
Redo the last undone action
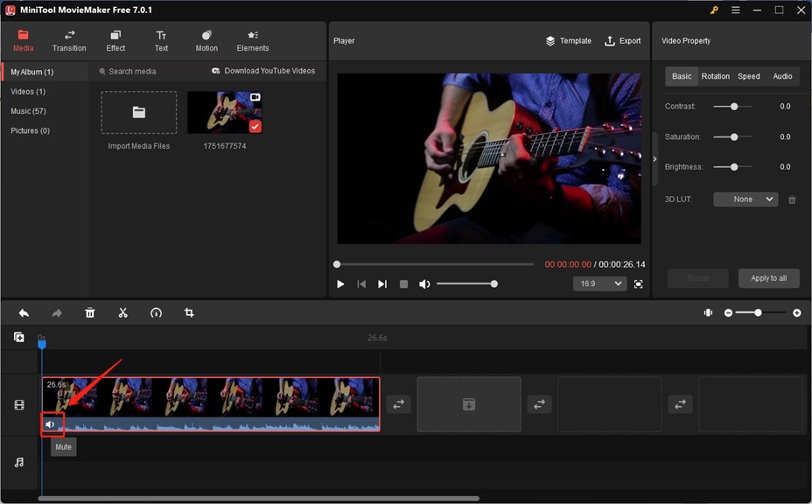tap(57, 312)
